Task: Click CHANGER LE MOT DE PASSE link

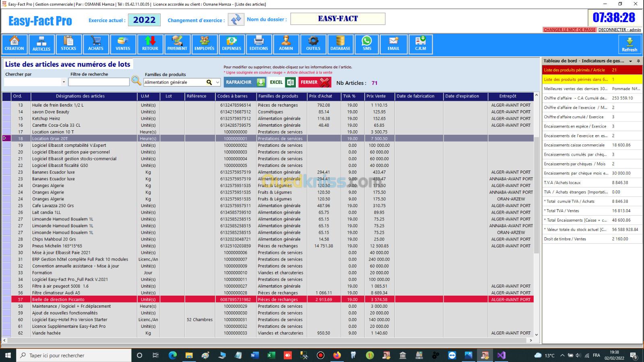Action: (569, 30)
